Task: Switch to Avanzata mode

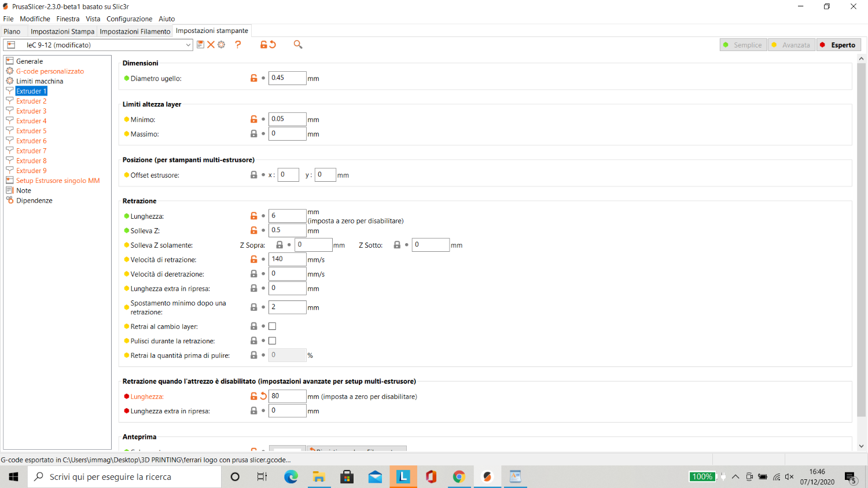Action: coord(792,45)
